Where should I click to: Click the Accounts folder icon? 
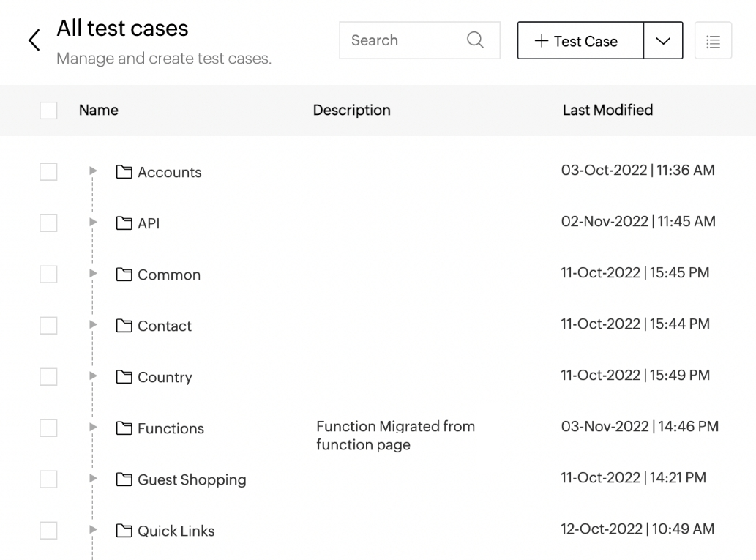[124, 172]
